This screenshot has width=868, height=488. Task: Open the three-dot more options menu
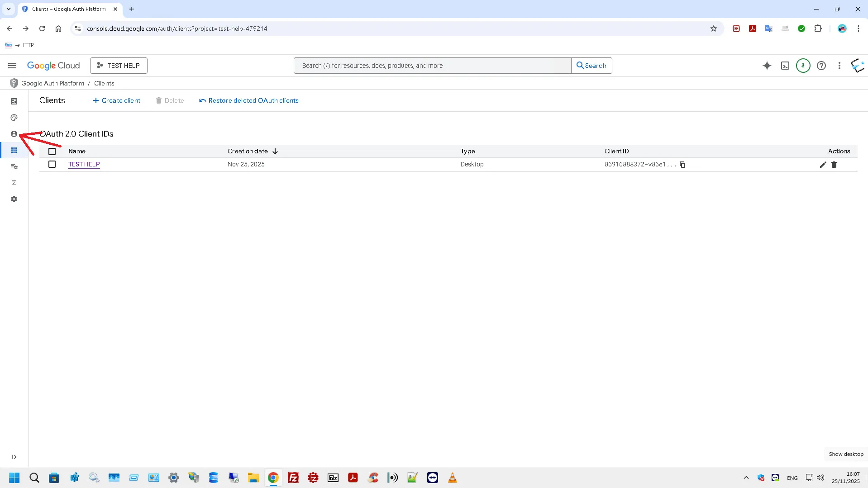(839, 66)
